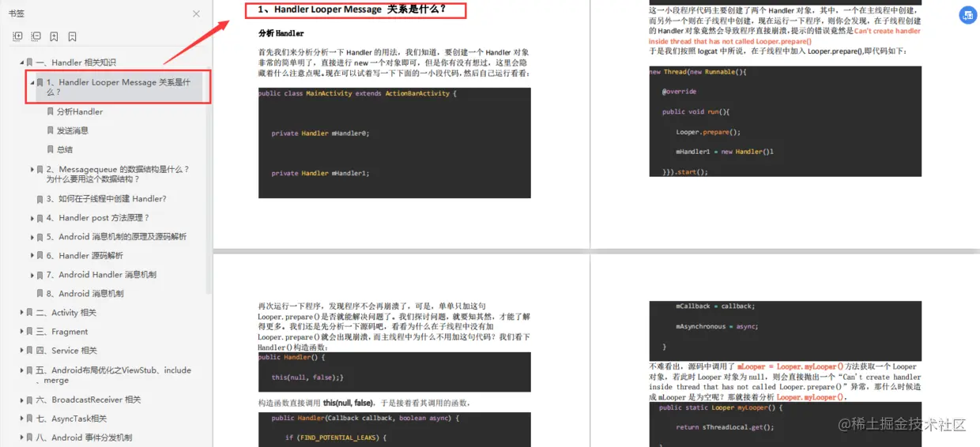Click bookmark icon beside 三、Fragment
This screenshot has width=980, height=447.
click(30, 332)
